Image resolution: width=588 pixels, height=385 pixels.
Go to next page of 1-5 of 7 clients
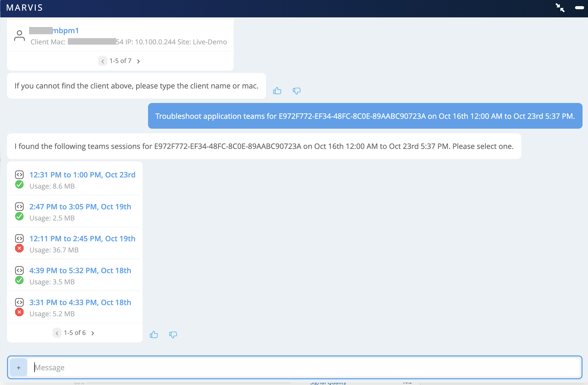[x=138, y=61]
